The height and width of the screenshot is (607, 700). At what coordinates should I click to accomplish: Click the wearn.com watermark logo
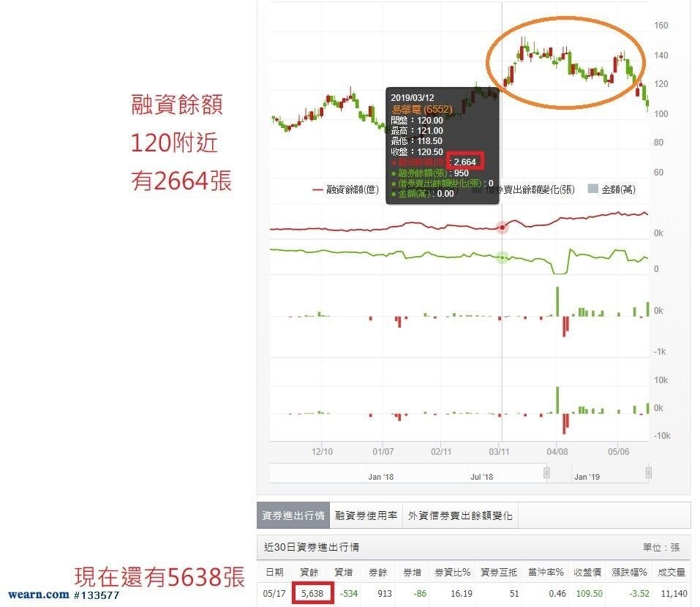(38, 595)
